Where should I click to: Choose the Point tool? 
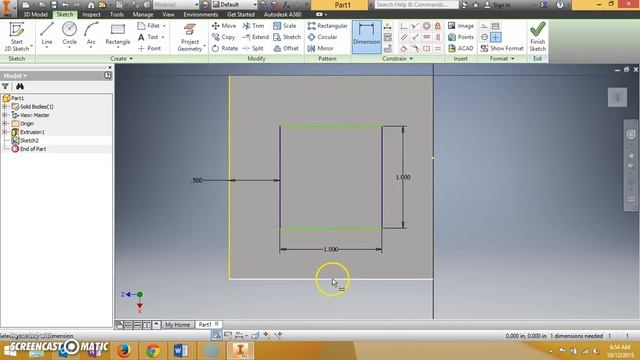(x=149, y=48)
